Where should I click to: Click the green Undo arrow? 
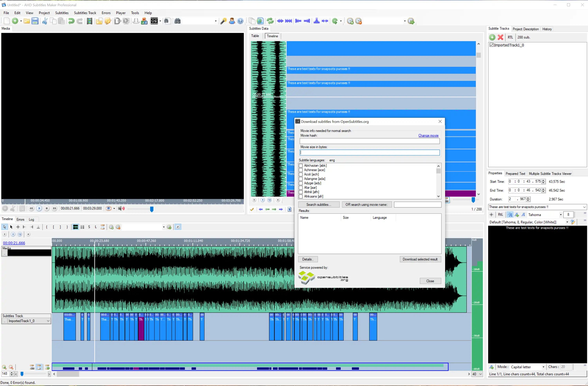(71, 21)
